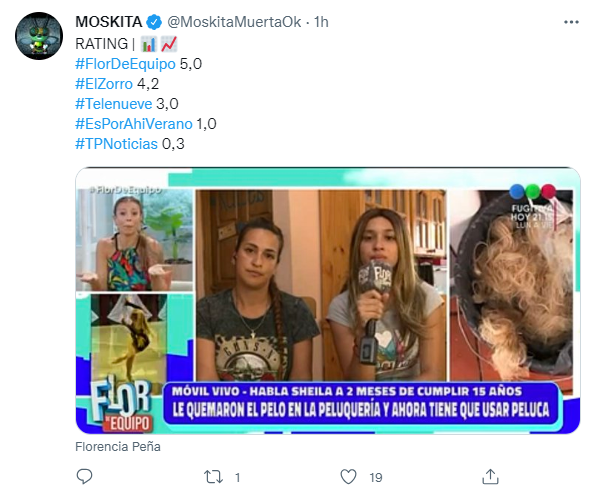Click the 1h tweet timestamp
Image resolution: width=596 pixels, height=487 pixels.
(x=321, y=22)
